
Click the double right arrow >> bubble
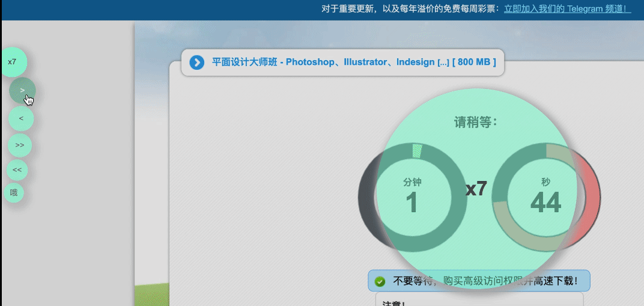[20, 145]
